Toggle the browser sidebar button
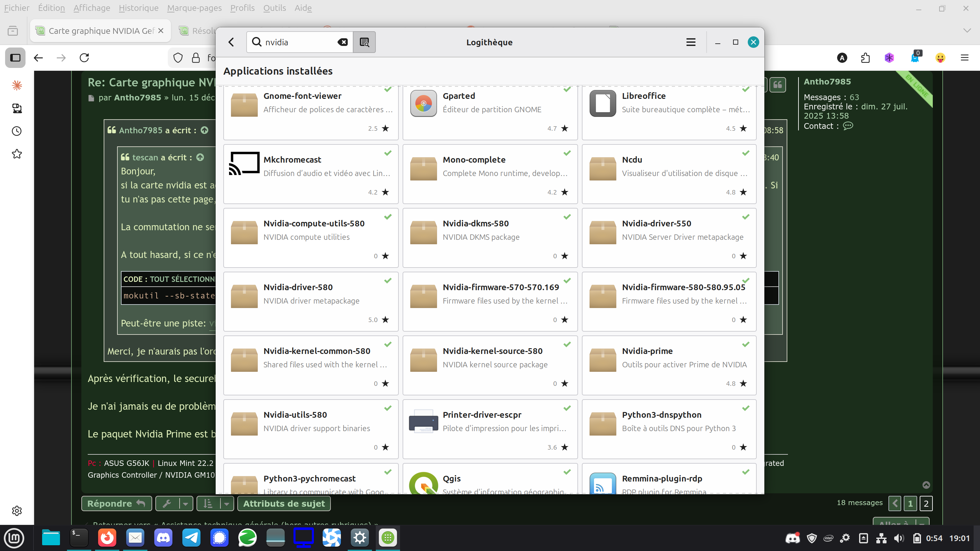Screen dimensions: 980x551 click(x=15, y=58)
